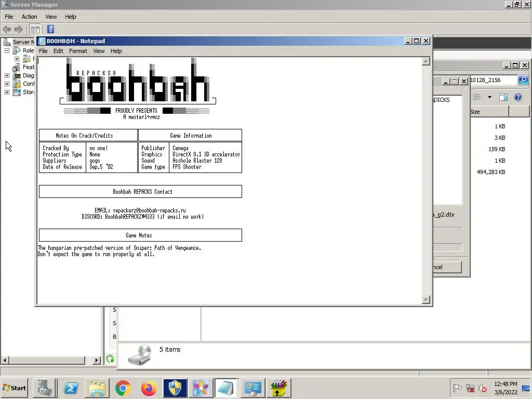The height and width of the screenshot is (399, 532).
Task: Click the search magnifier icon in Explorer window
Action: [523, 80]
